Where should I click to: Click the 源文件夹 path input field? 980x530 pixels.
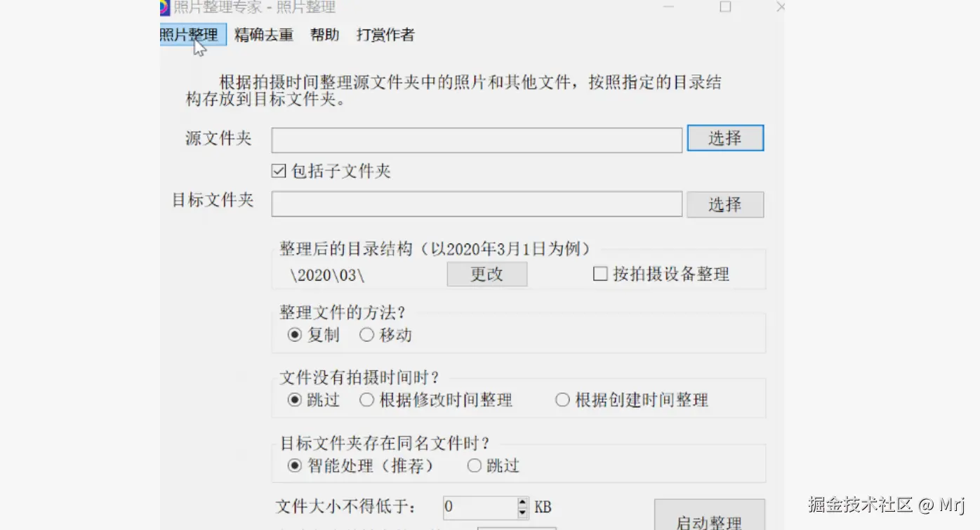(x=477, y=140)
